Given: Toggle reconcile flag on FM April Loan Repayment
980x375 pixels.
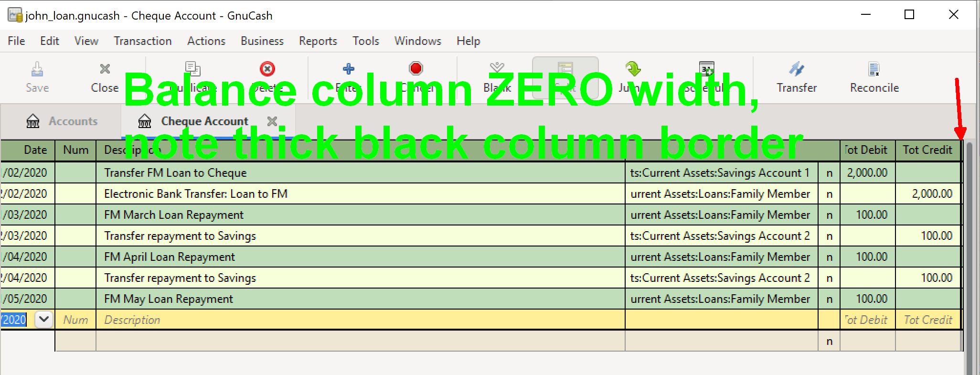Looking at the screenshot, I should (829, 257).
